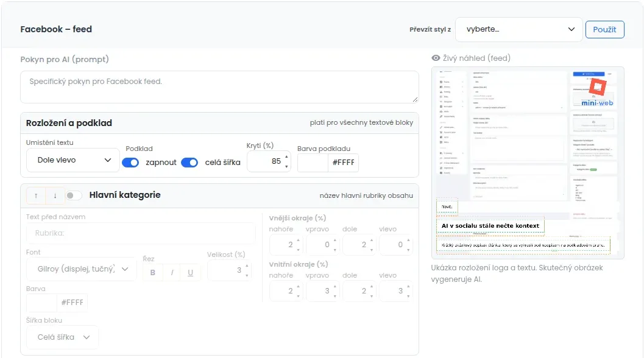The image size is (644, 358).
Task: Click the 'Rozložení a podklad' heading
Action: (69, 123)
